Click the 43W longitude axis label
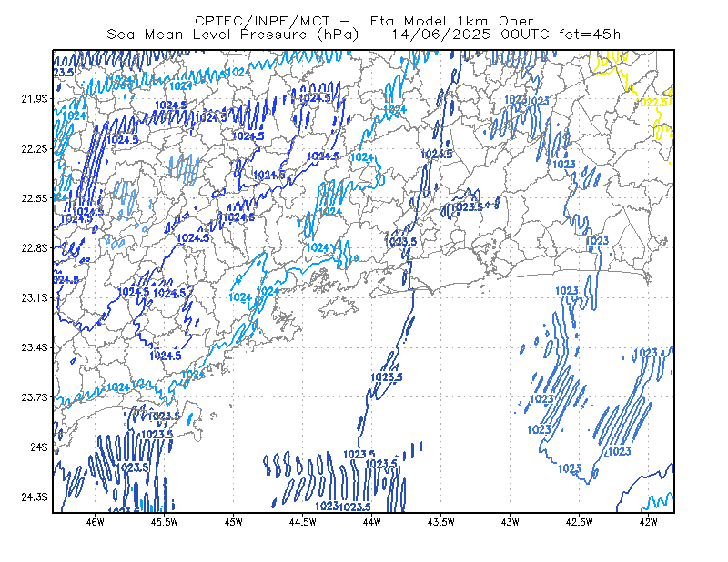Image resolution: width=728 pixels, height=562 pixels. (511, 522)
